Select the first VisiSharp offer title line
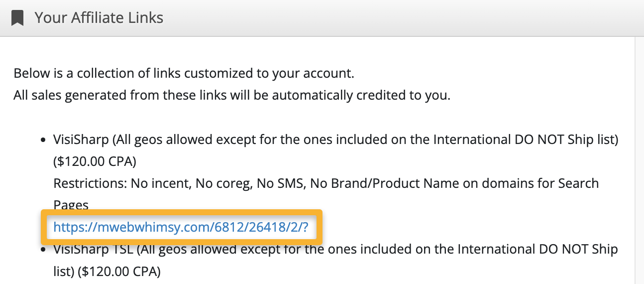This screenshot has width=644, height=284. pyautogui.click(x=335, y=140)
